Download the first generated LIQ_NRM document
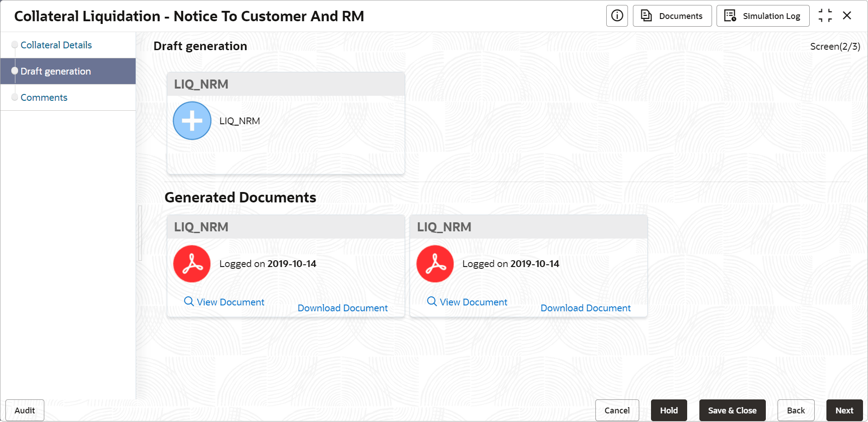This screenshot has height=422, width=868. click(343, 308)
